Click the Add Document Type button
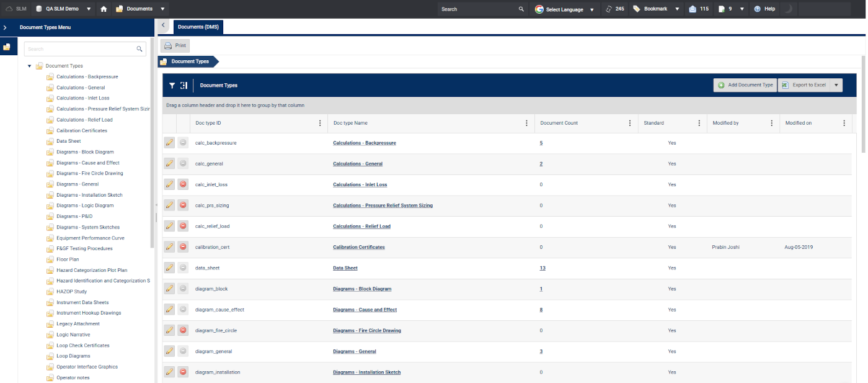868x383 pixels. [745, 85]
